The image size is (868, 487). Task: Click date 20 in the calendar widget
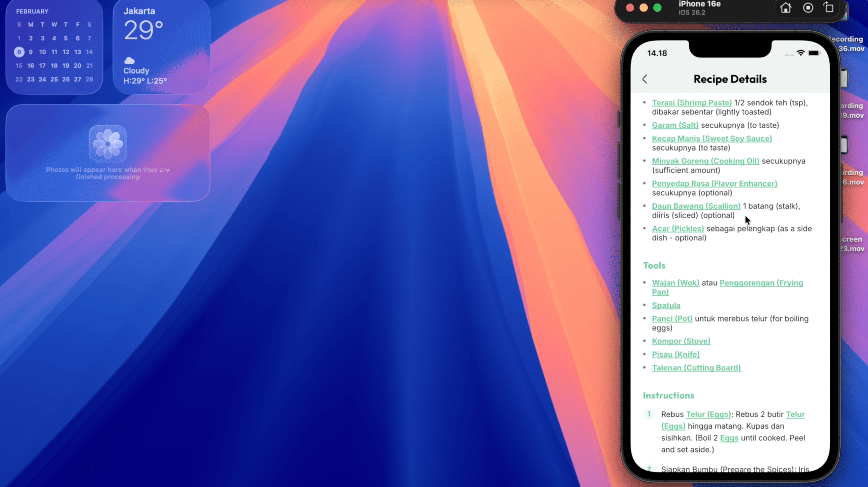(x=77, y=66)
